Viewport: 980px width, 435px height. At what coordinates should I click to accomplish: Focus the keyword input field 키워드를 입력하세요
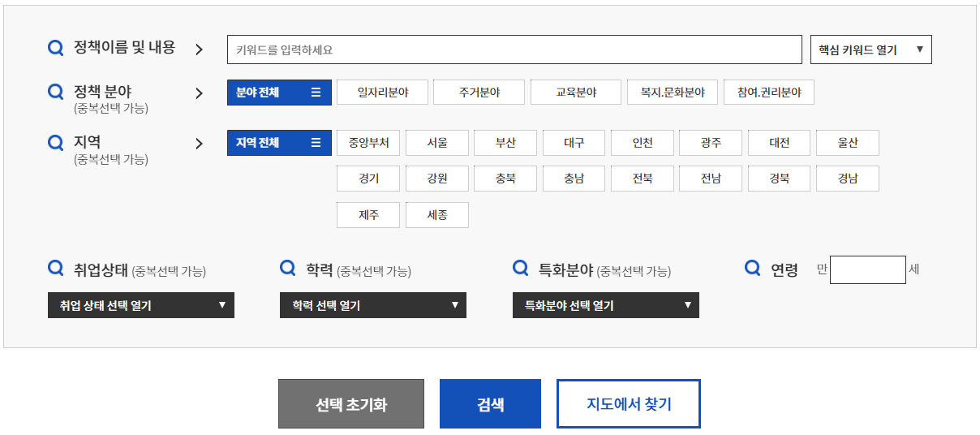pos(514,50)
